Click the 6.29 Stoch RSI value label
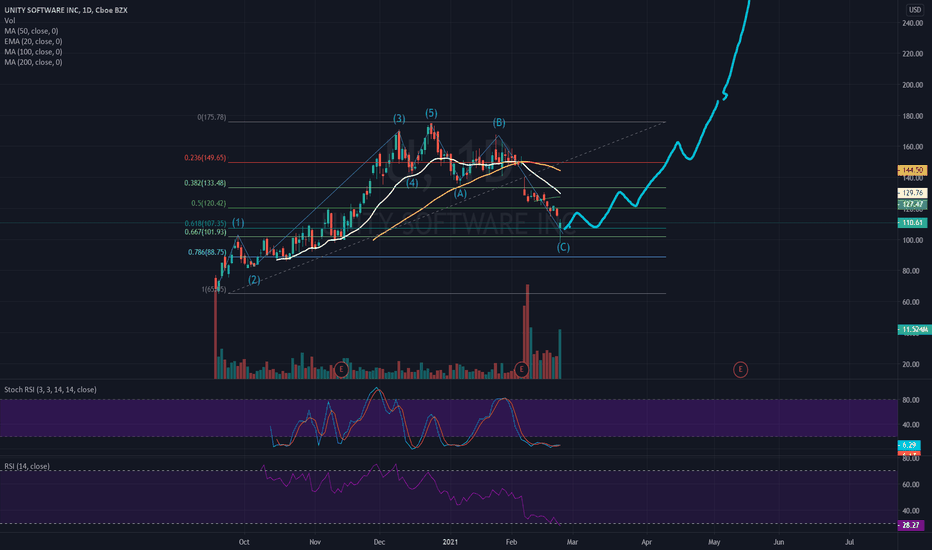Image resolution: width=932 pixels, height=550 pixels. pyautogui.click(x=909, y=445)
